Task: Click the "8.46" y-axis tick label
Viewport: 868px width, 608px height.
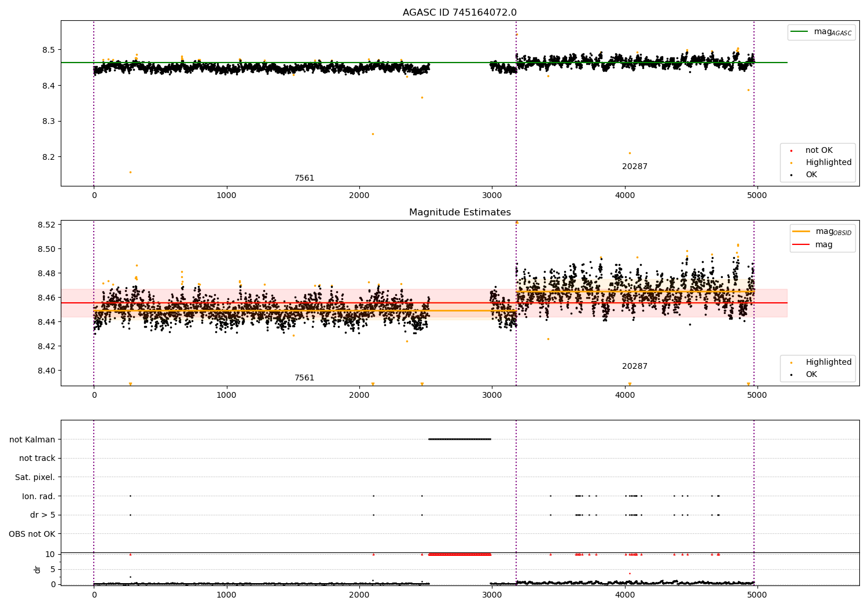Action: click(46, 298)
